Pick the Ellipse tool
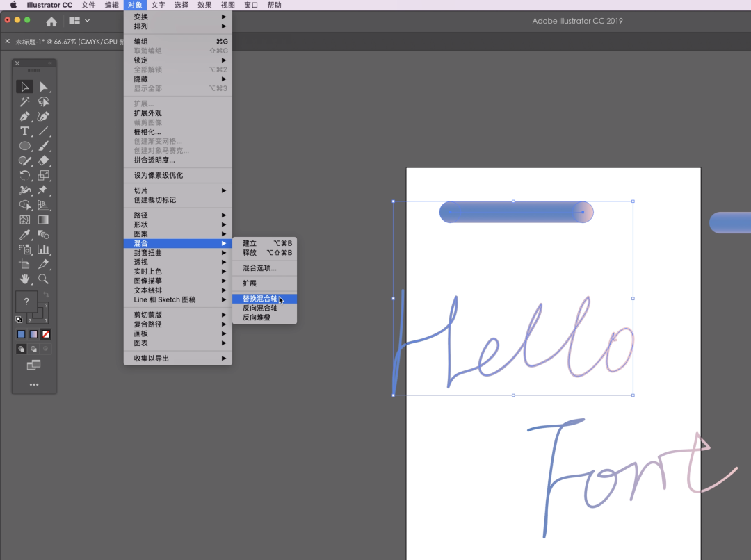 coord(25,146)
